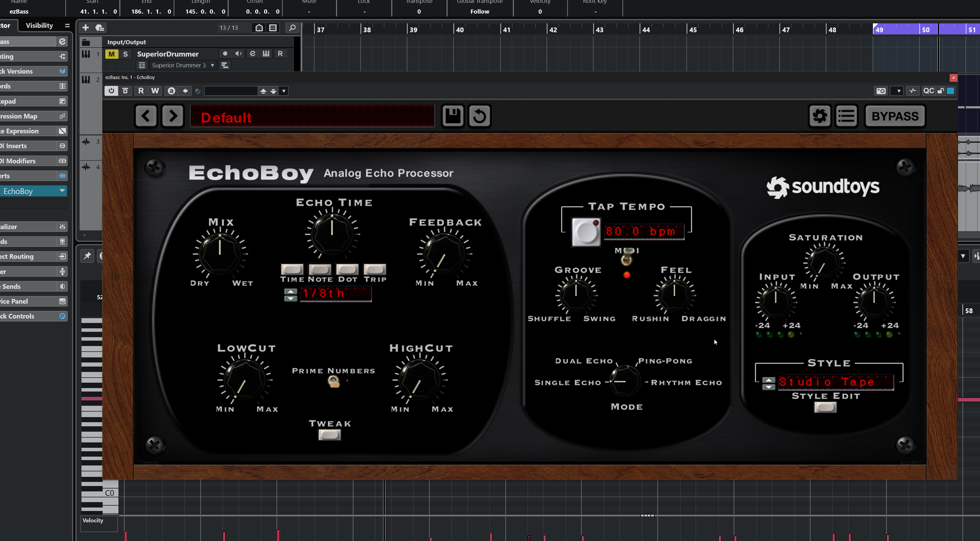Click the QC quick controls button

click(928, 91)
